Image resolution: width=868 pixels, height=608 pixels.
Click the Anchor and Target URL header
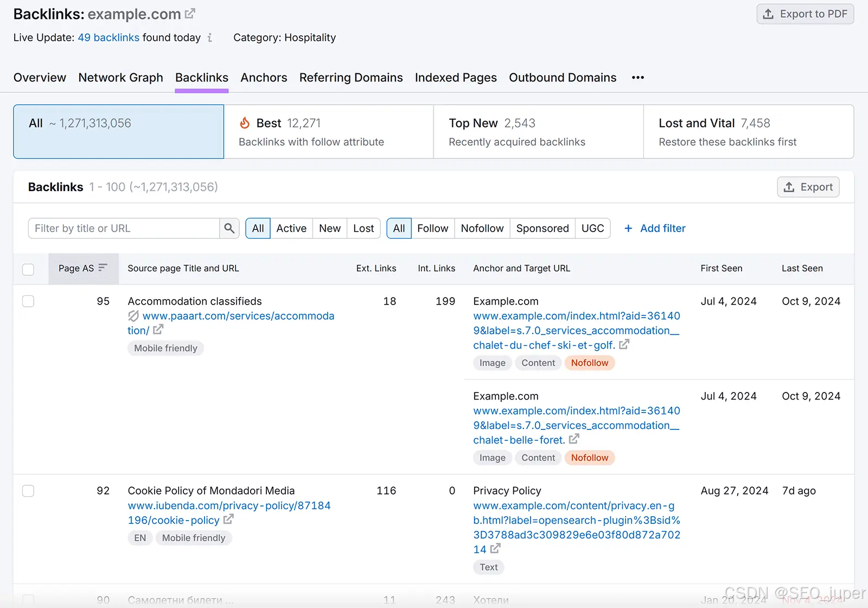521,268
